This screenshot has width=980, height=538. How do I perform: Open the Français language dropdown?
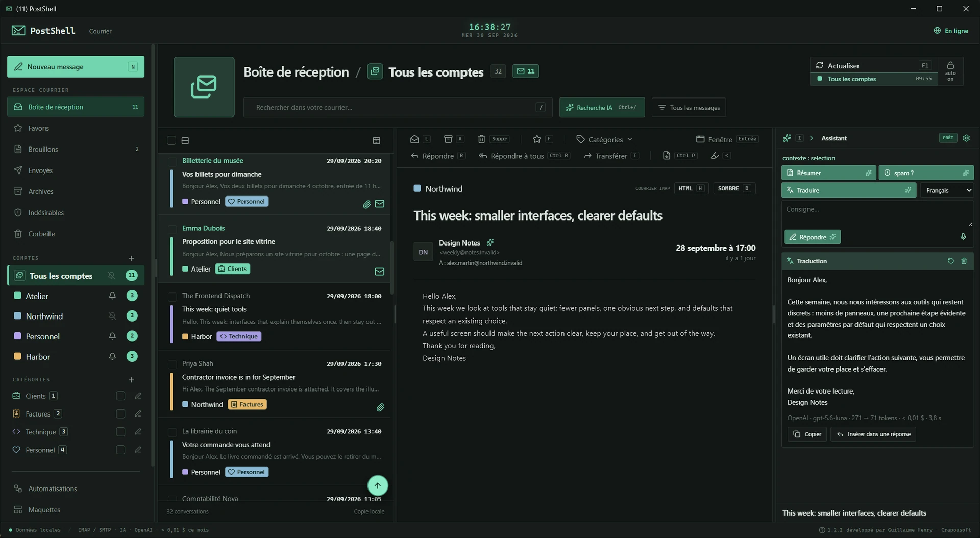(947, 190)
